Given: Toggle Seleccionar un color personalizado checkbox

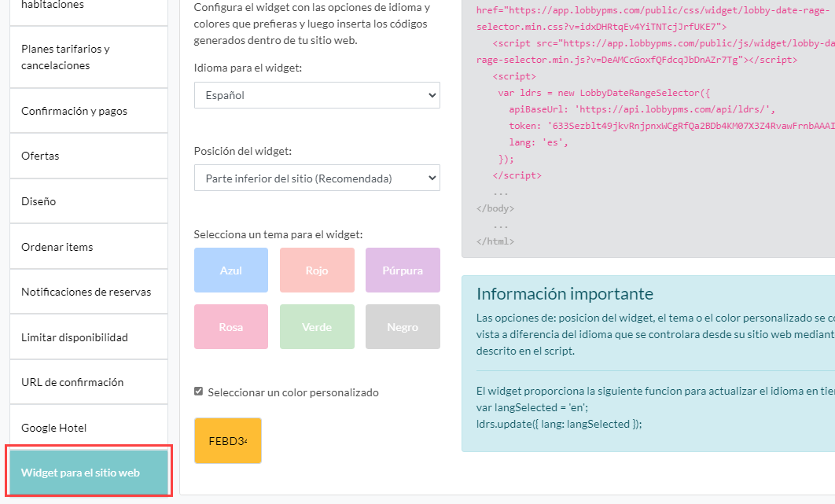Looking at the screenshot, I should pos(199,392).
